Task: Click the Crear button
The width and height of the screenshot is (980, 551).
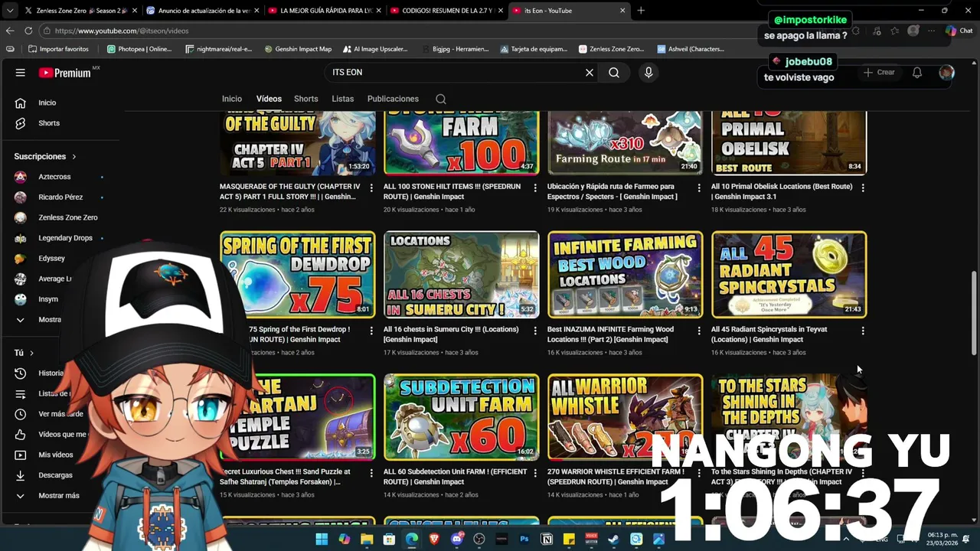Action: (879, 73)
